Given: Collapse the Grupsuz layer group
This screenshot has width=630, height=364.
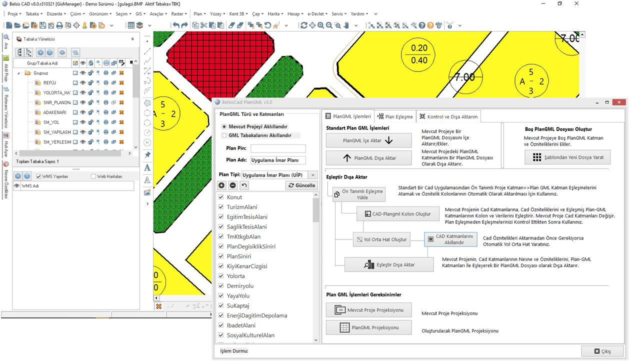Looking at the screenshot, I should (19, 73).
